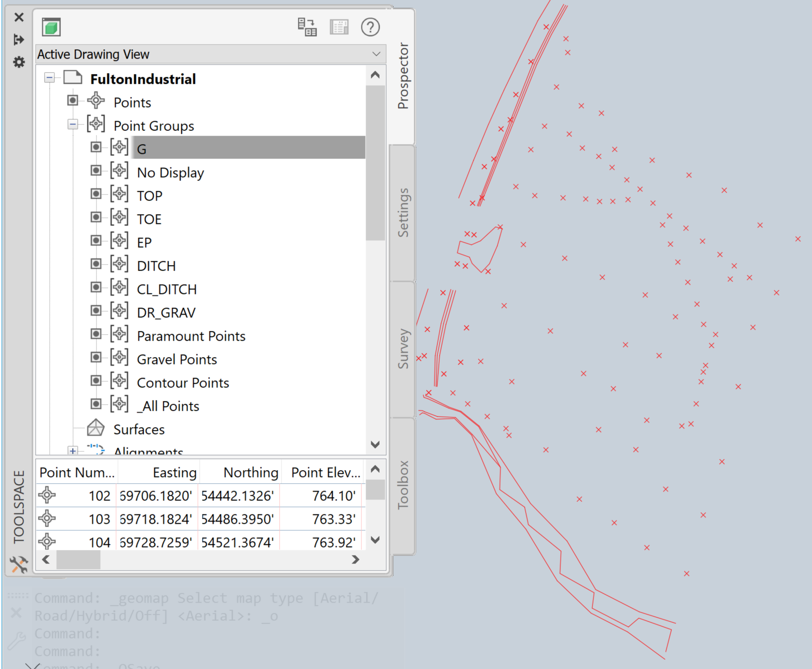The image size is (812, 669).
Task: Click the green drawing icon above Active Drawing View
Action: [50, 28]
